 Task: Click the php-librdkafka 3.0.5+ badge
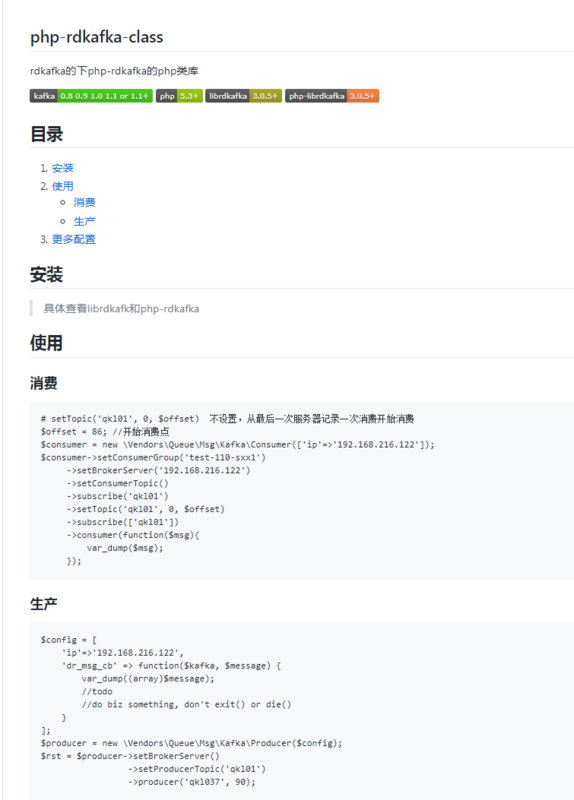pyautogui.click(x=332, y=96)
